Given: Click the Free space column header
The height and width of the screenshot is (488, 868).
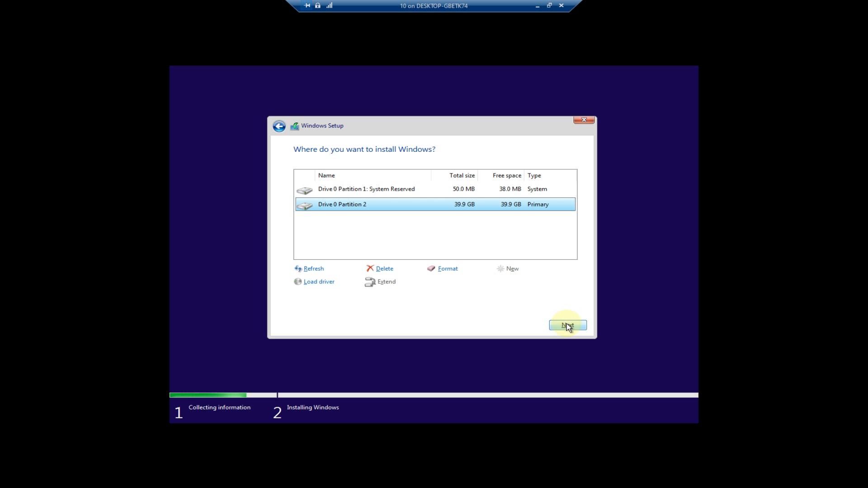Looking at the screenshot, I should (501, 175).
